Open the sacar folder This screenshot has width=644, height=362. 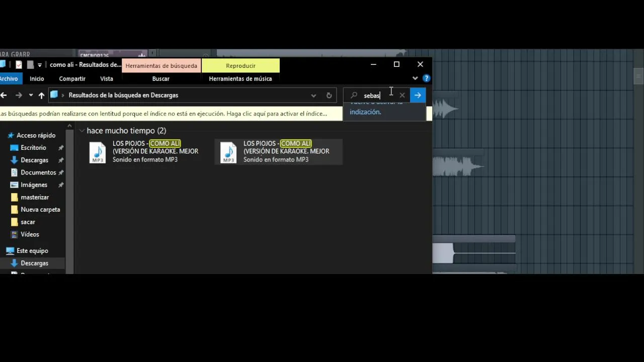coord(28,222)
